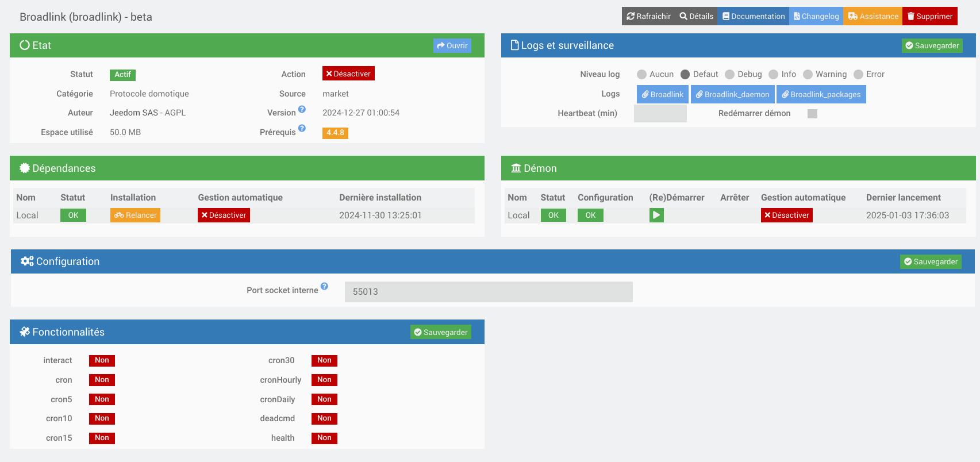Click the Jeedom SAS - AGPL author text

148,113
